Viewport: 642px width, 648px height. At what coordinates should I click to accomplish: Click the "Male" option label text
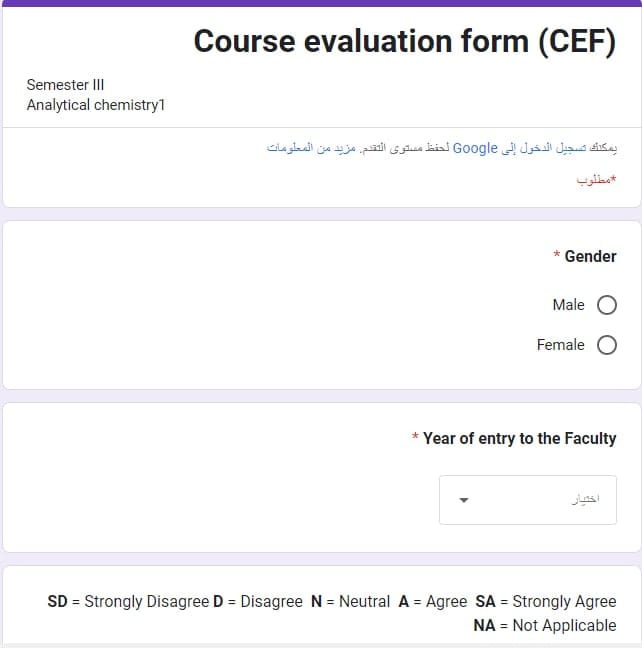(x=568, y=305)
